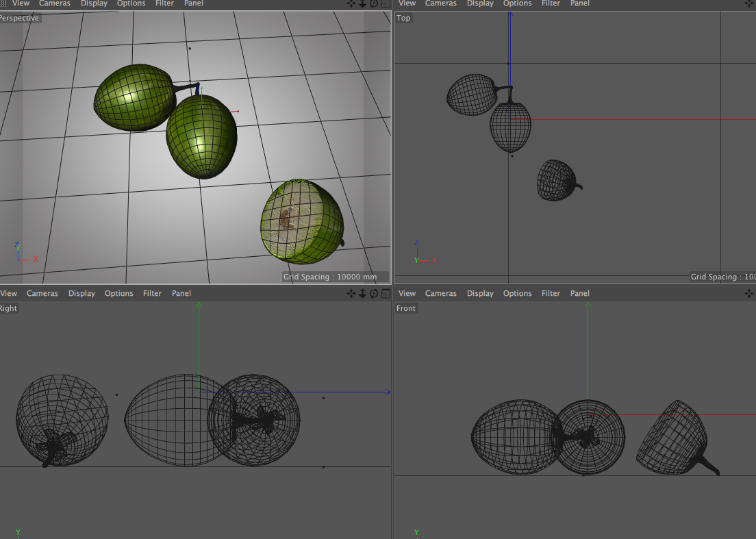
Task: Click the Perspective viewport label
Action: (20, 18)
